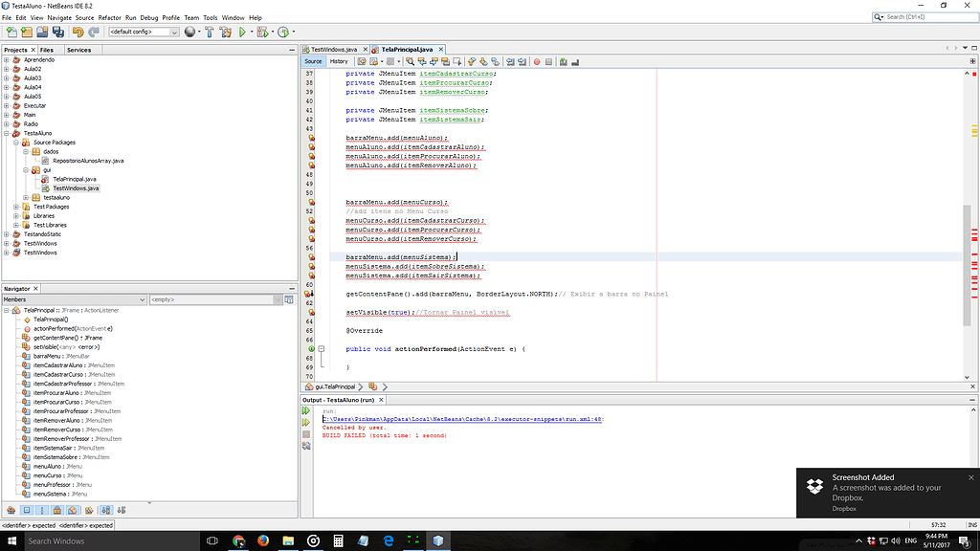The height and width of the screenshot is (551, 980).
Task: Rerun the program from the Output panel
Action: (x=305, y=411)
